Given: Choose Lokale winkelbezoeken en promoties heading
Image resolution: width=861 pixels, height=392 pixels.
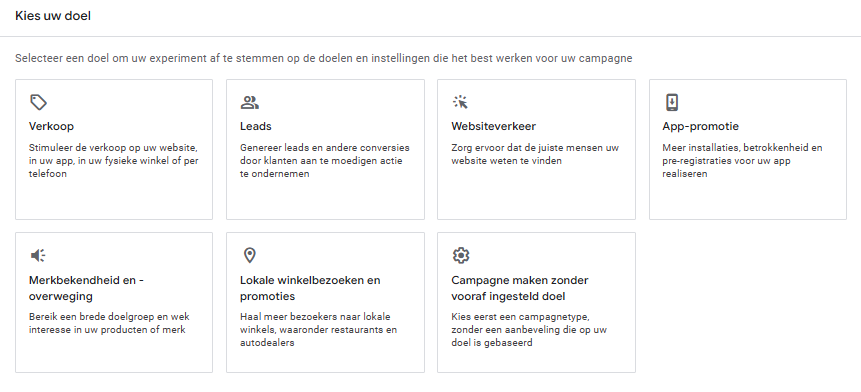Looking at the screenshot, I should [x=310, y=288].
